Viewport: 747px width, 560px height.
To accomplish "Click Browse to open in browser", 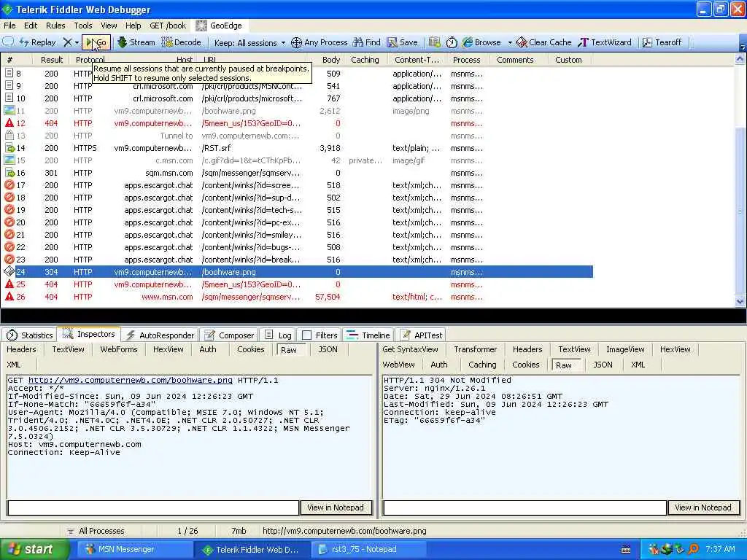I will click(482, 42).
